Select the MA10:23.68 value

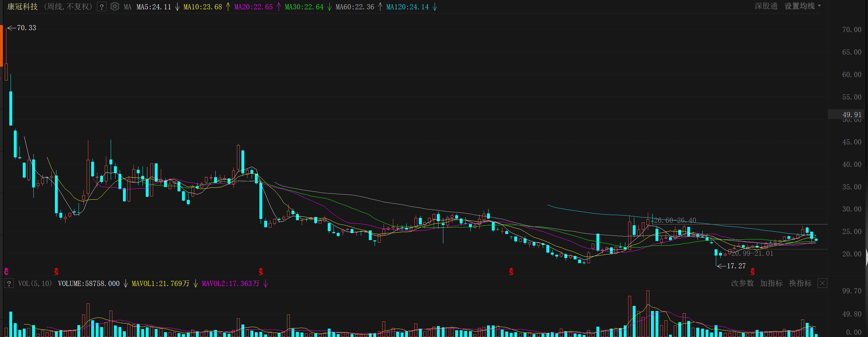click(x=203, y=7)
